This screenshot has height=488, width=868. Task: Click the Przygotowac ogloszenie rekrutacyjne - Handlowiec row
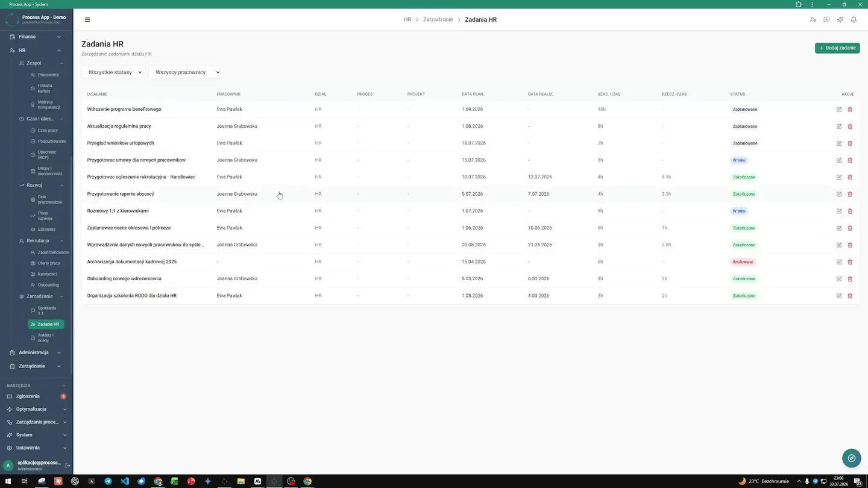pyautogui.click(x=470, y=177)
